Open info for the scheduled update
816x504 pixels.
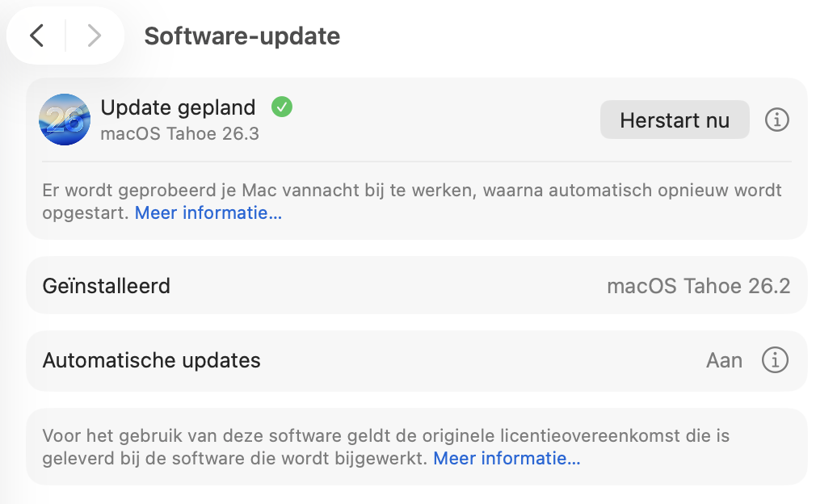tap(777, 119)
